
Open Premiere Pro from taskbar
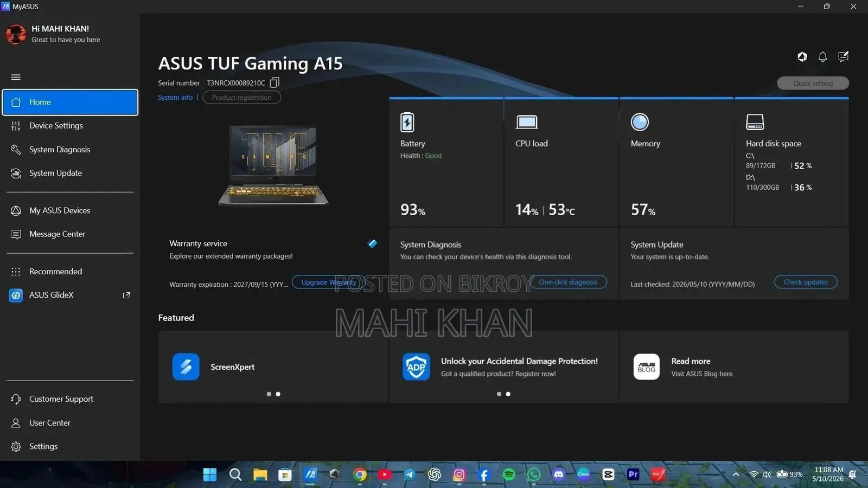[633, 474]
